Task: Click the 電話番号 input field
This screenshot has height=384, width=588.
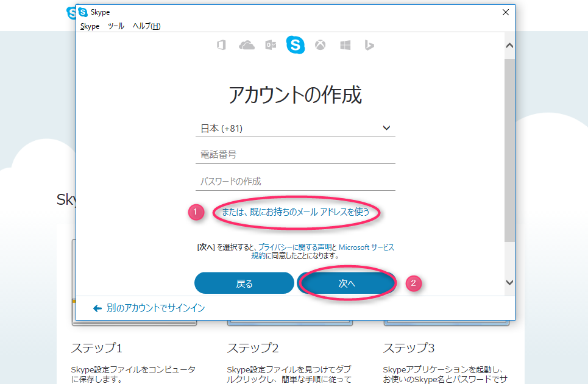Action: coord(296,154)
